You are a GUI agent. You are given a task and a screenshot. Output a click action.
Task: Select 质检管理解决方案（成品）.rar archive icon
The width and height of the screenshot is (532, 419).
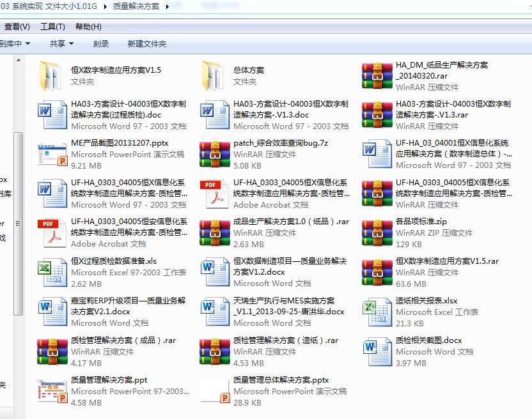(x=52, y=351)
